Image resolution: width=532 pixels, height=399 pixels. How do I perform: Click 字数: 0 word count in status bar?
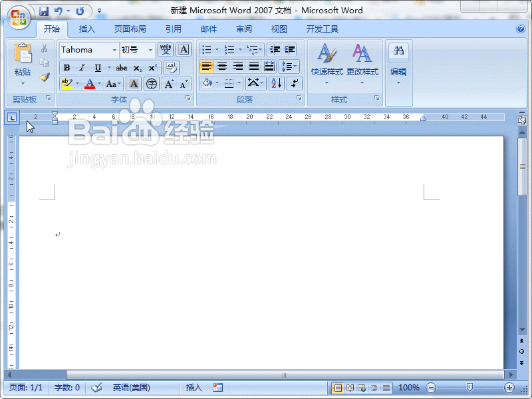[65, 388]
